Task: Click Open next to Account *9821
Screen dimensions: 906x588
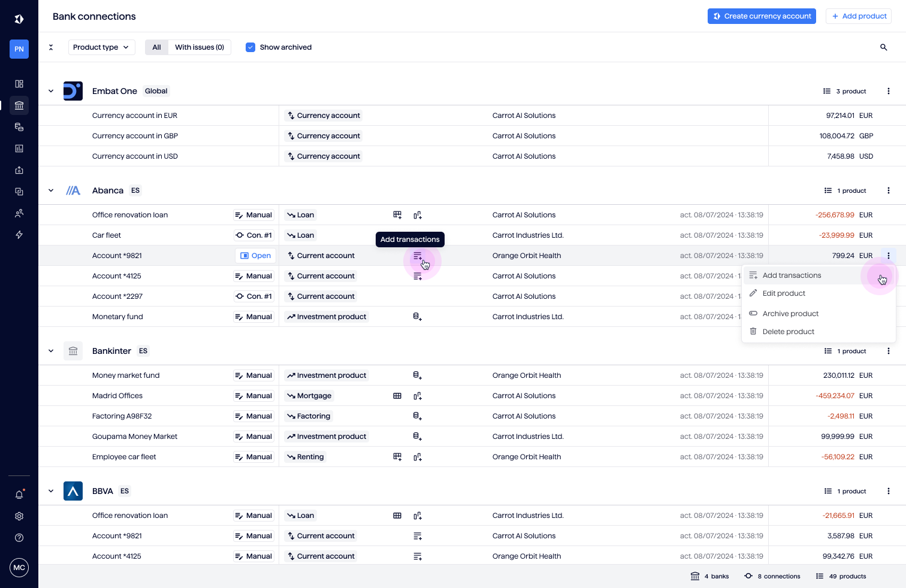Action: pos(255,255)
